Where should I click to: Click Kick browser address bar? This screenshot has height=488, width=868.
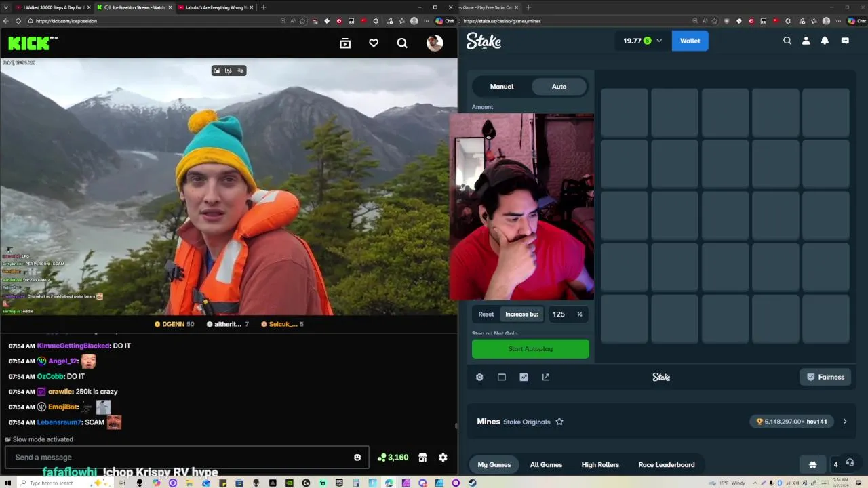click(156, 21)
